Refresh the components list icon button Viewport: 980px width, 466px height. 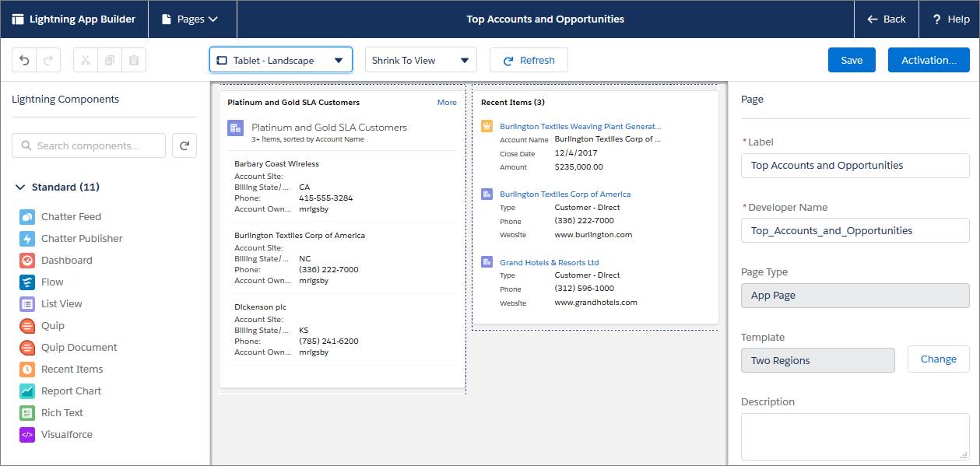click(184, 145)
